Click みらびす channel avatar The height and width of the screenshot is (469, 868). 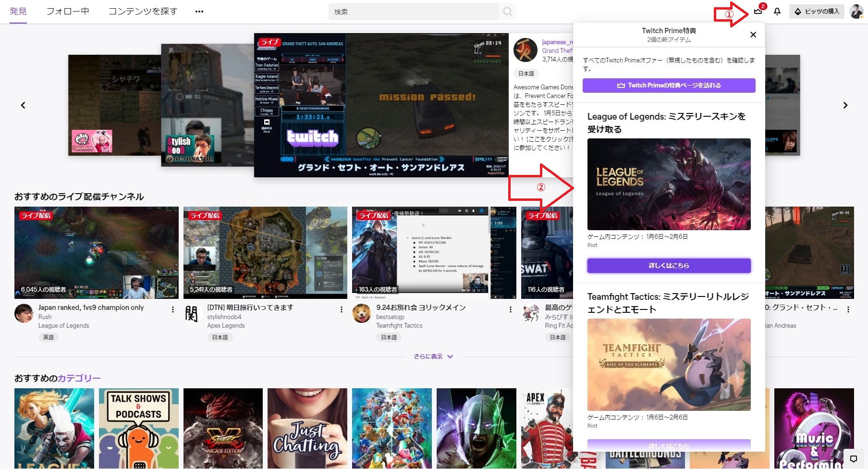coord(530,313)
